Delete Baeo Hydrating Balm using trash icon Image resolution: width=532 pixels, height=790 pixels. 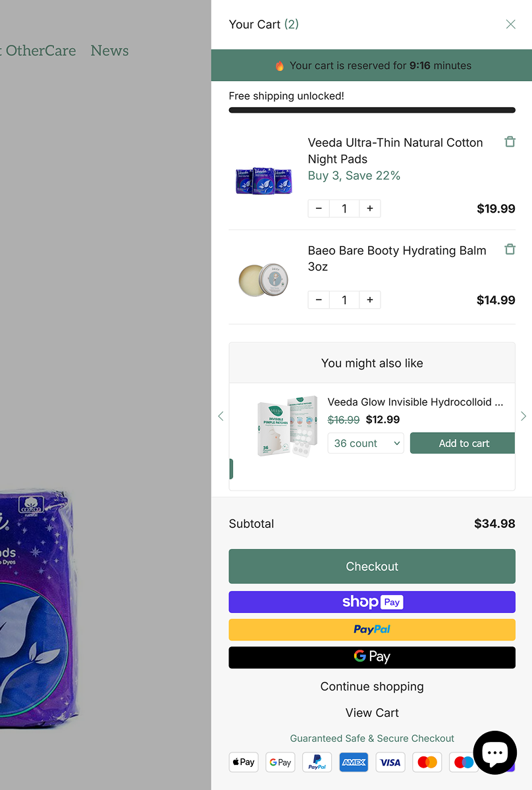(510, 250)
